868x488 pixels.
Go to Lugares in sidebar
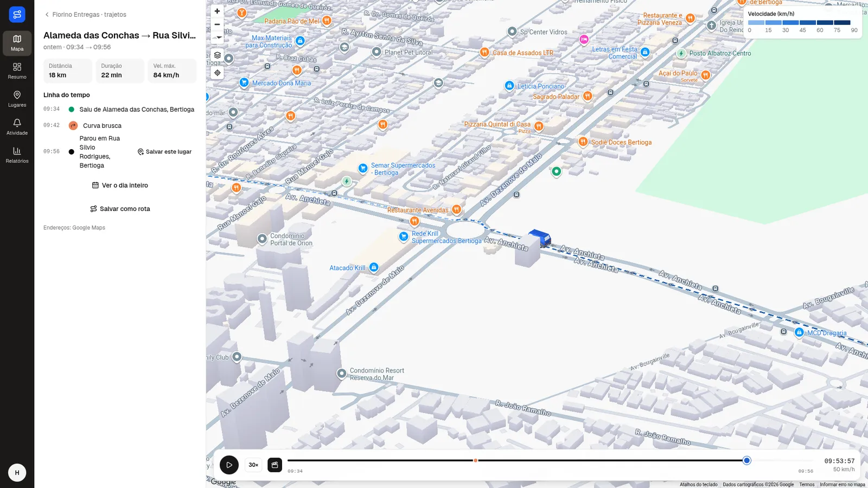pos(17,99)
